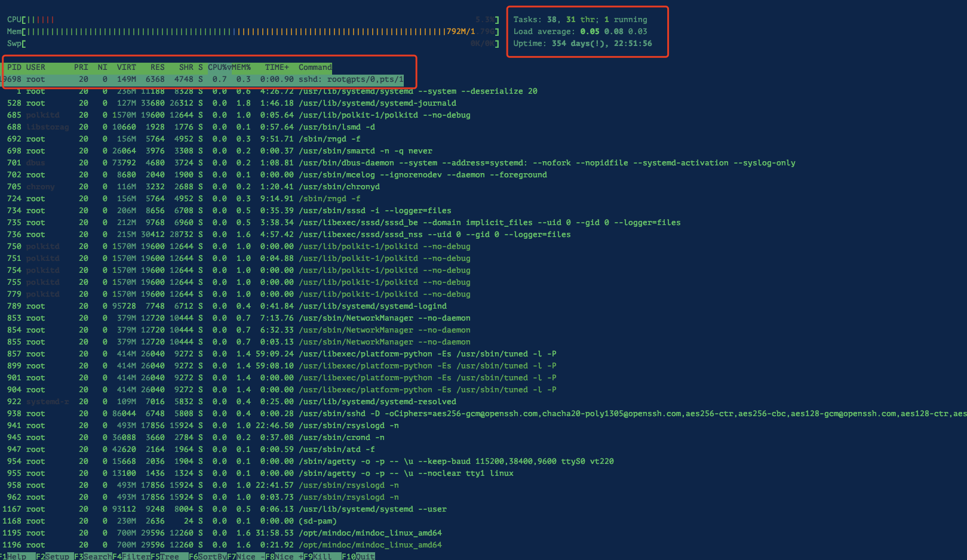Open F6 SortBy menu in footer

[x=208, y=556]
